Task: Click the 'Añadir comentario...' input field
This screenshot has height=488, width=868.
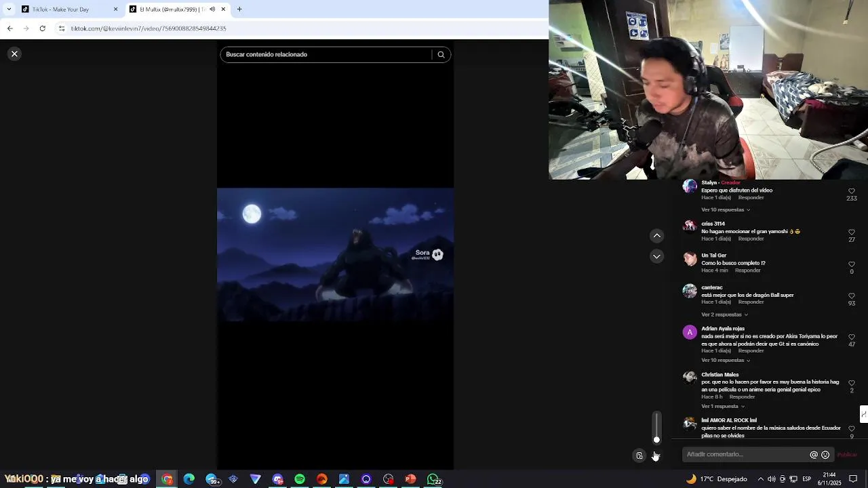Action: coord(746,455)
